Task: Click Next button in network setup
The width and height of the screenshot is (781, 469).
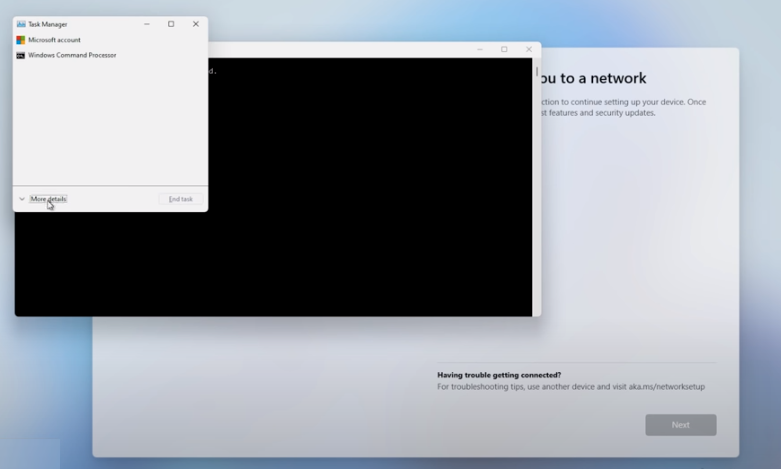Action: tap(681, 425)
